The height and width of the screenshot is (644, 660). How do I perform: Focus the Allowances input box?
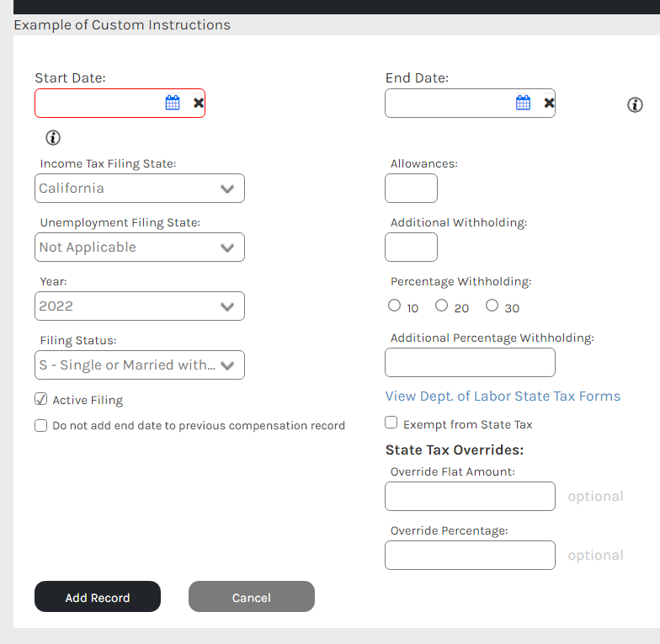411,189
